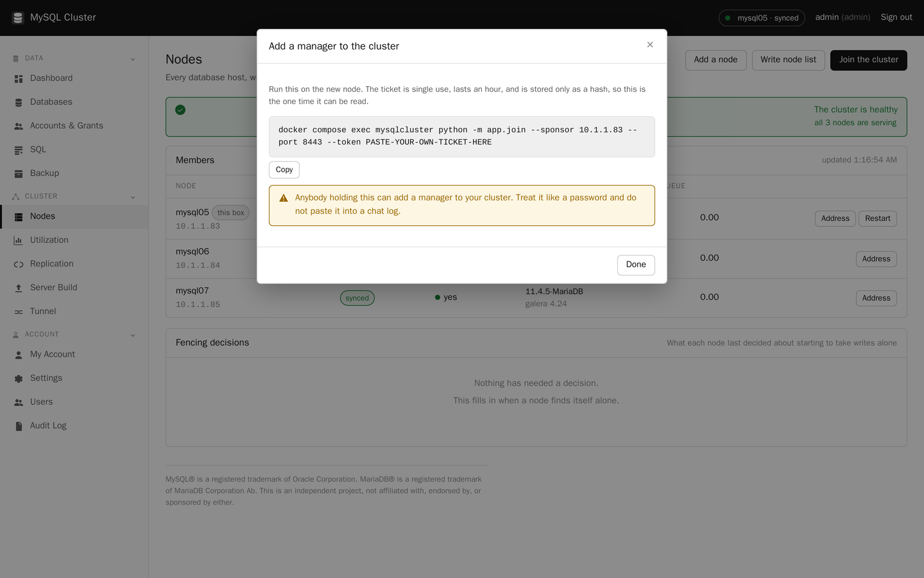Click the warning triangle icon in dialog
Image resolution: width=924 pixels, height=578 pixels.
pyautogui.click(x=284, y=198)
